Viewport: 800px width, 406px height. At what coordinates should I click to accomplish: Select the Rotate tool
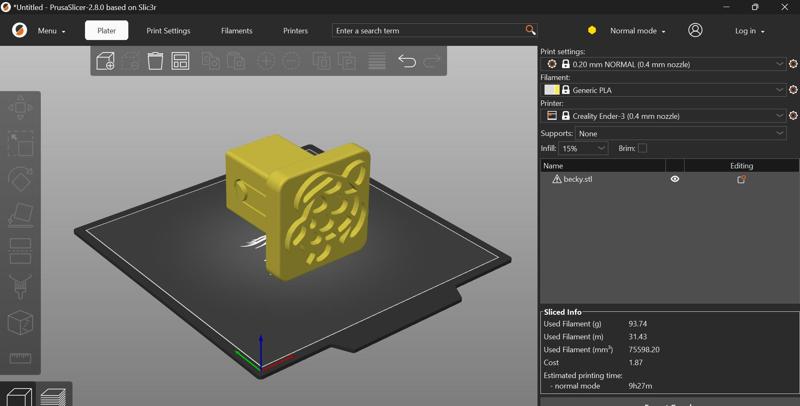[20, 179]
